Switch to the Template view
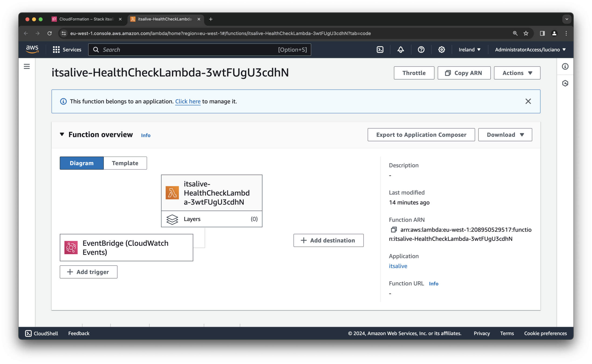This screenshot has height=364, width=592. point(125,163)
